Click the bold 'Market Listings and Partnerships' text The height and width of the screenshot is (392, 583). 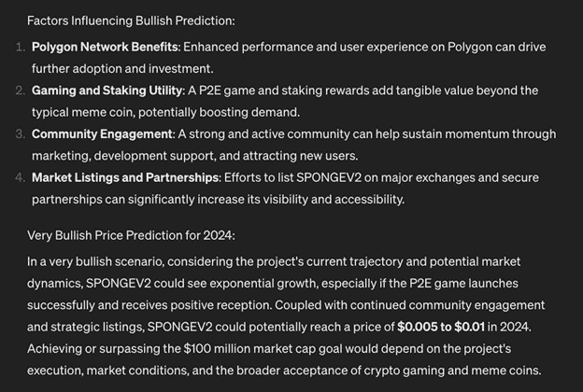pos(125,177)
